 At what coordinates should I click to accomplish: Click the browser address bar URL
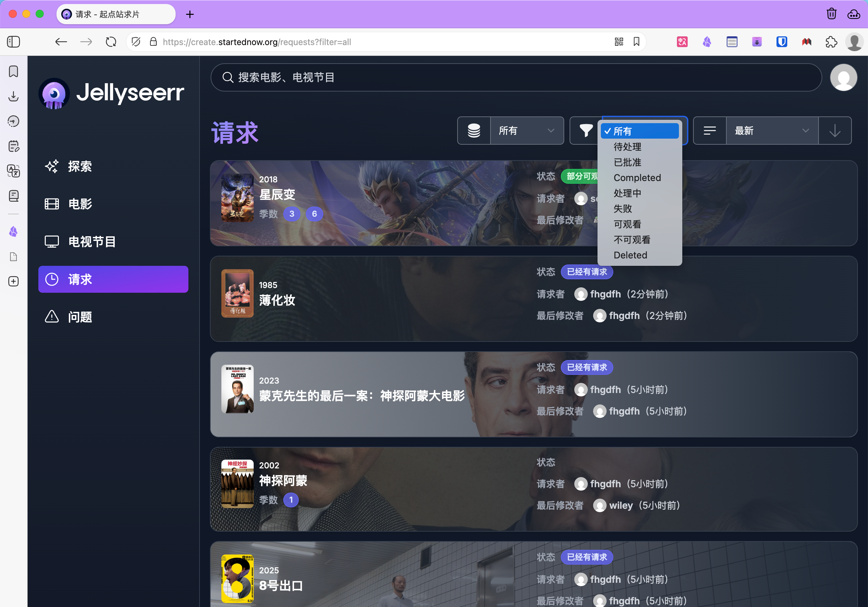(257, 42)
